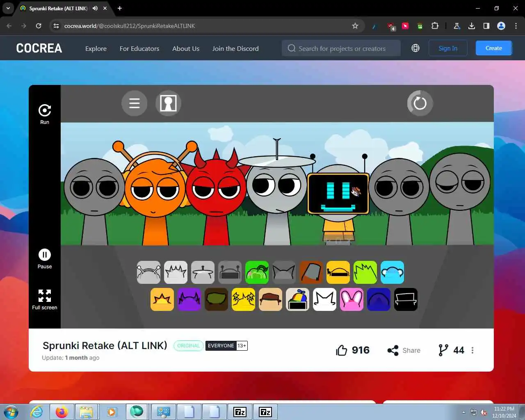
Task: Select the white cat ears sprunki icon
Action: tap(324, 299)
